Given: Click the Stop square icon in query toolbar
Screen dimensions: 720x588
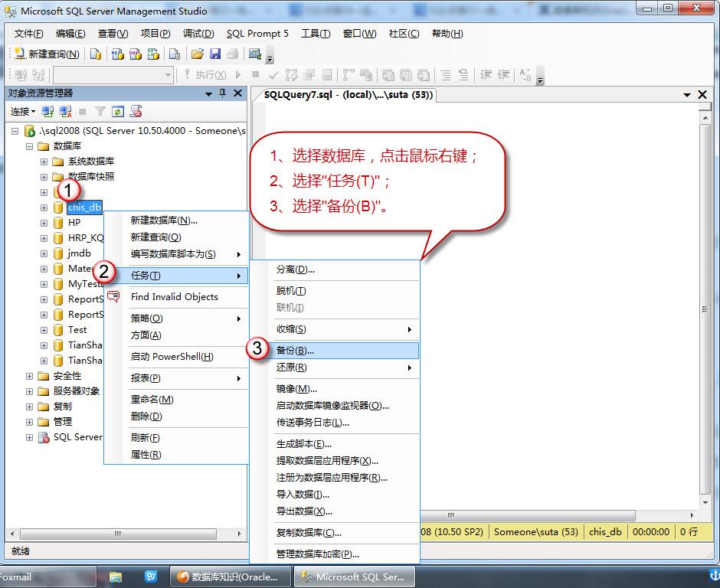Looking at the screenshot, I should [x=256, y=74].
